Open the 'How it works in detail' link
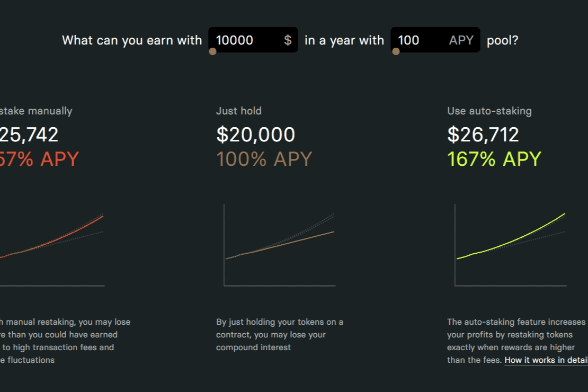 [x=546, y=360]
